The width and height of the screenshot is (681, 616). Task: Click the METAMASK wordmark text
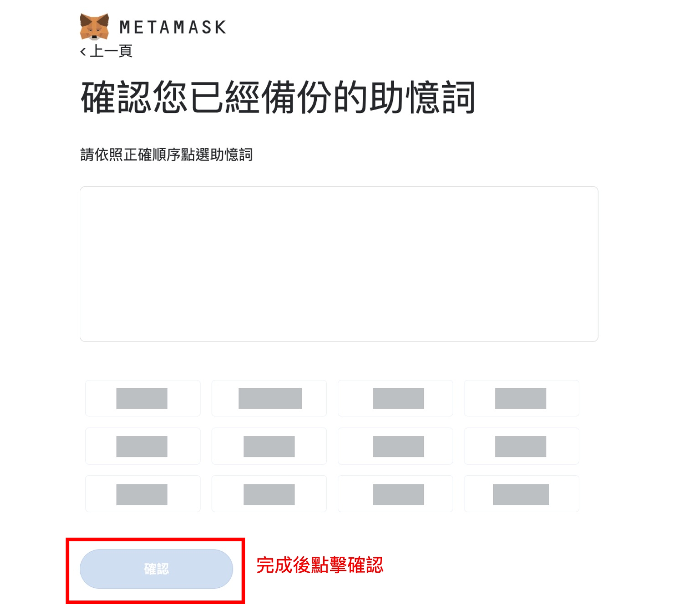tap(173, 27)
